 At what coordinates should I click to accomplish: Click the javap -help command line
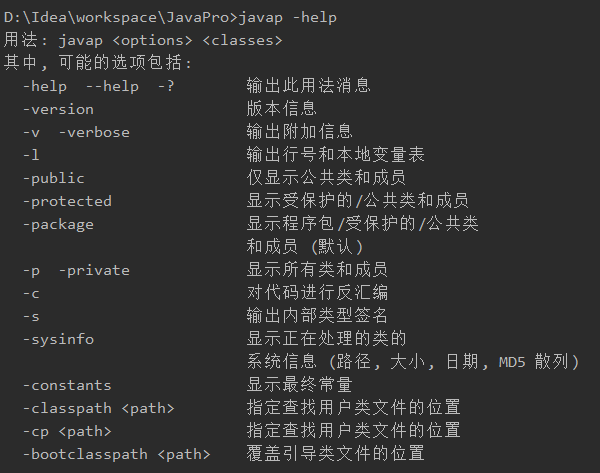[170, 18]
